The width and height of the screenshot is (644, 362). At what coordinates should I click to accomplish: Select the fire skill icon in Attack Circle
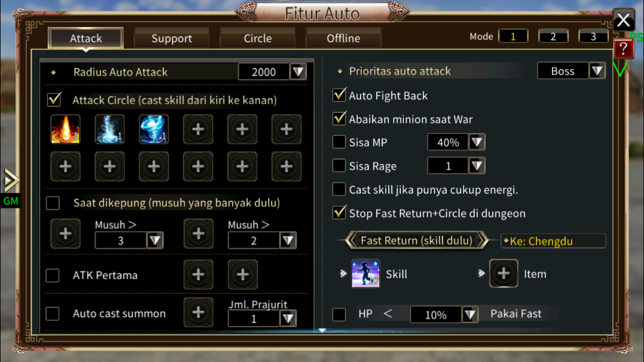point(65,129)
